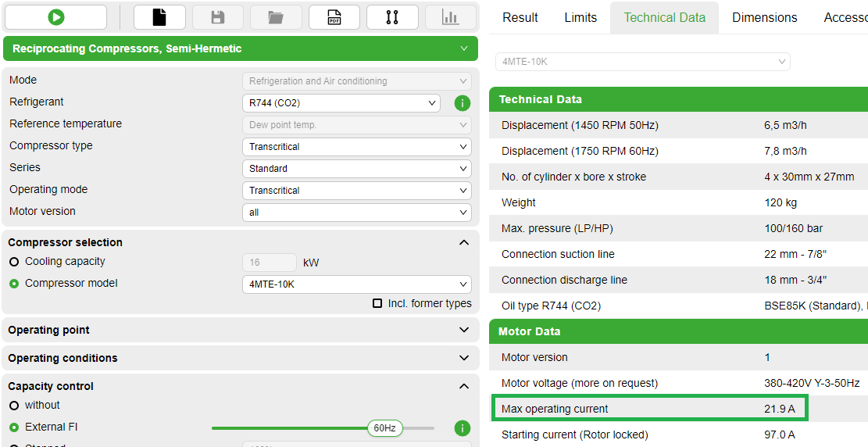Click the info icon beside External FI slider

[x=463, y=428]
